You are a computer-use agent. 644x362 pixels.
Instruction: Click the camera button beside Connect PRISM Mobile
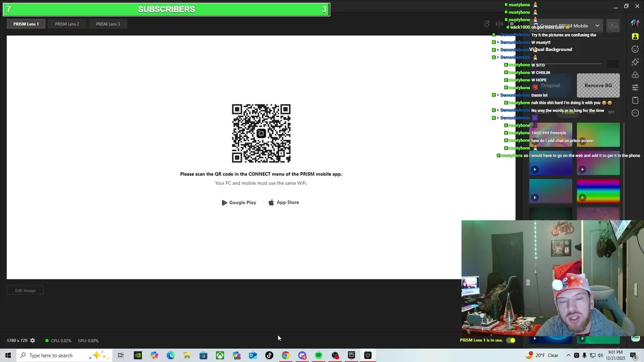click(613, 26)
